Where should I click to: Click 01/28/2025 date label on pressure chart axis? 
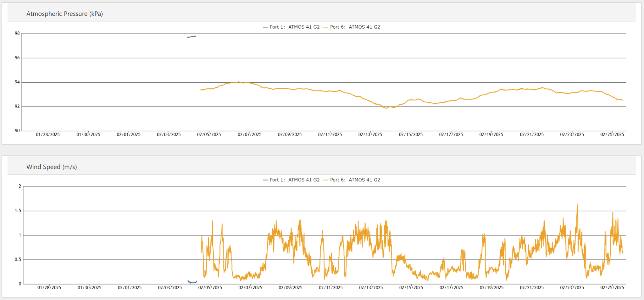tap(48, 135)
